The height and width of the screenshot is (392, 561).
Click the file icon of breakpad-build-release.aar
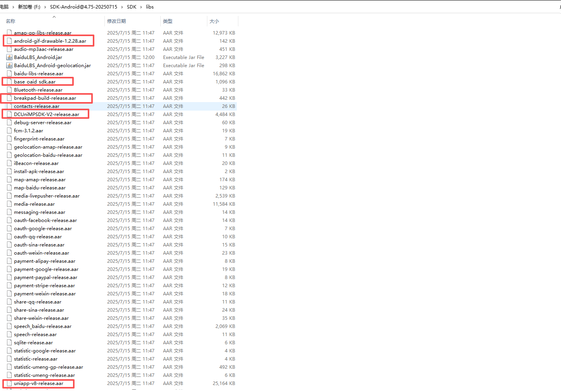point(9,98)
